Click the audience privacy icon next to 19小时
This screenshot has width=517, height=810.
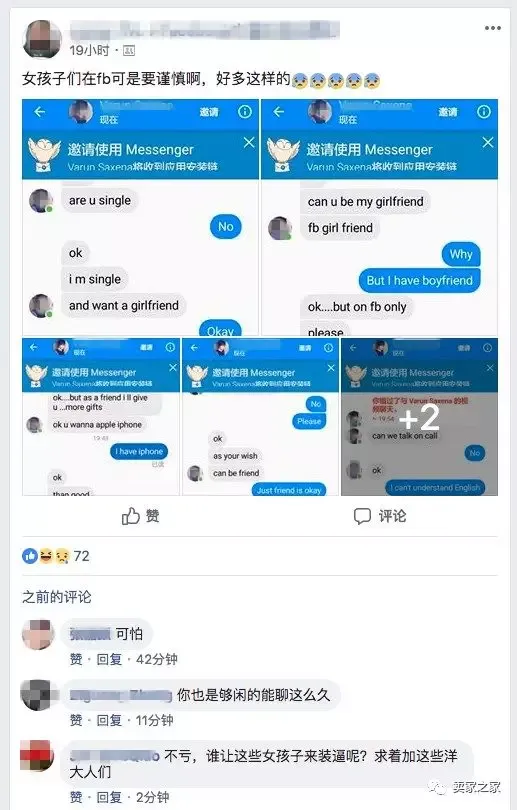[x=129, y=51]
